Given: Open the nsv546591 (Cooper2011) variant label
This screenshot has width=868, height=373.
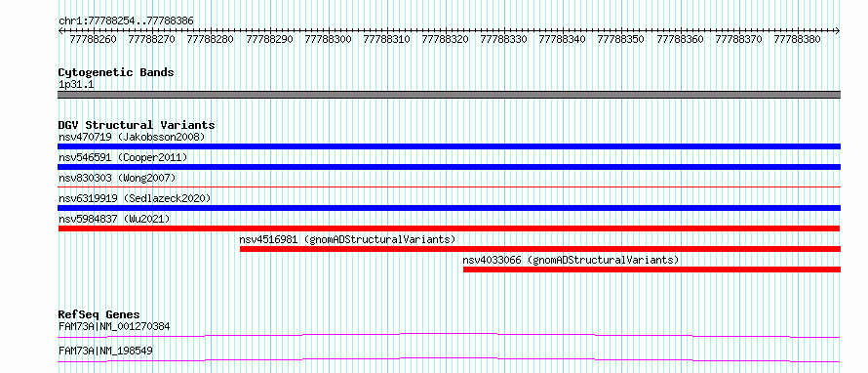Looking at the screenshot, I should pyautogui.click(x=123, y=157).
